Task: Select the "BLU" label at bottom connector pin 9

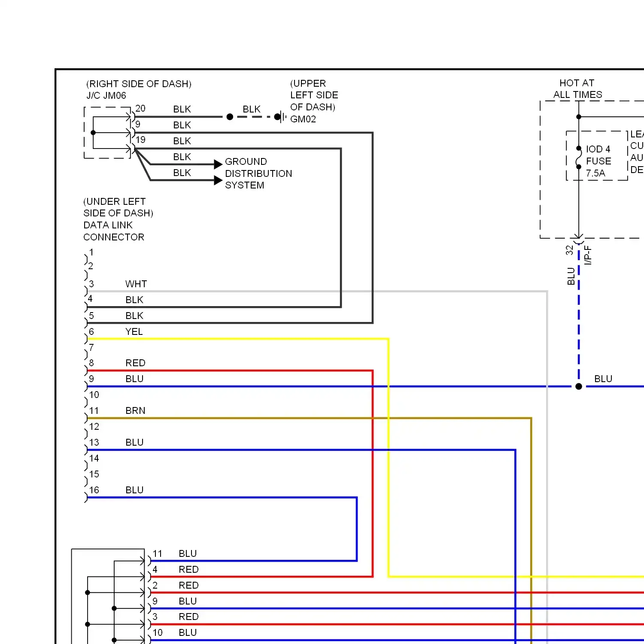Action: coord(188,601)
